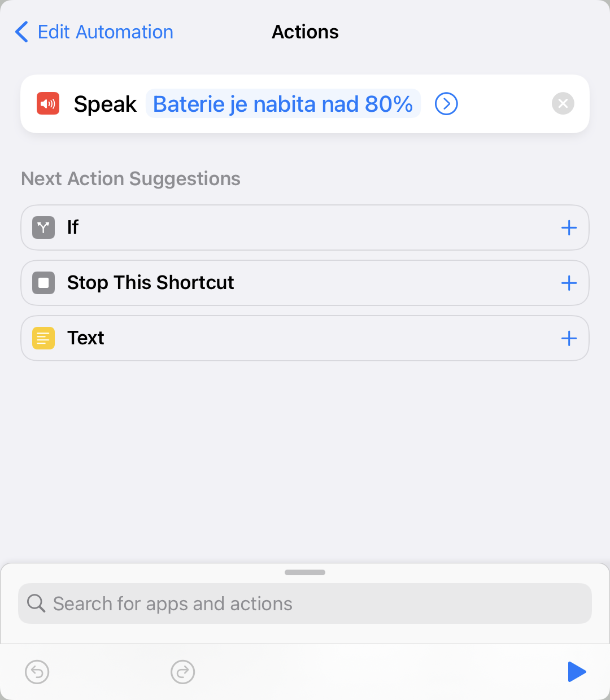
Task: Tap the search magnifier icon
Action: pyautogui.click(x=36, y=603)
